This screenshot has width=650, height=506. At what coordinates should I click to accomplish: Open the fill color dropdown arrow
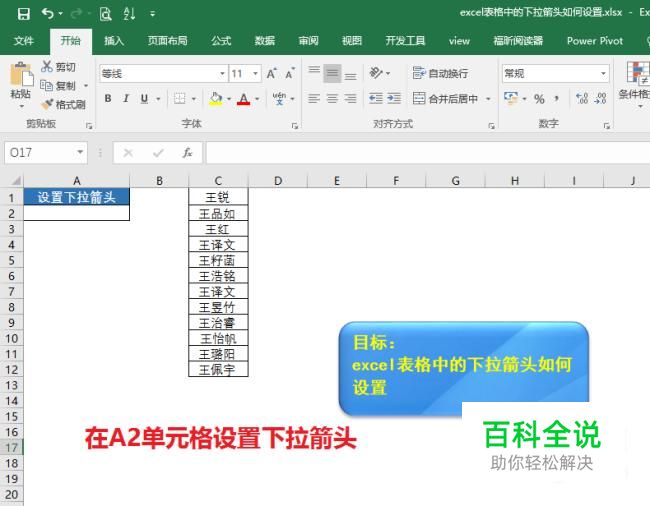point(229,99)
